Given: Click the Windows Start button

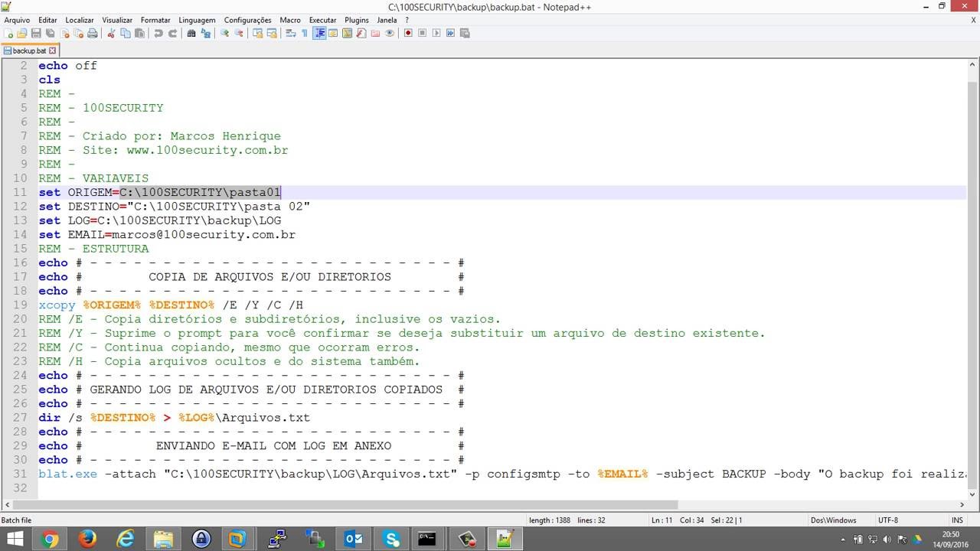Looking at the screenshot, I should [x=15, y=540].
